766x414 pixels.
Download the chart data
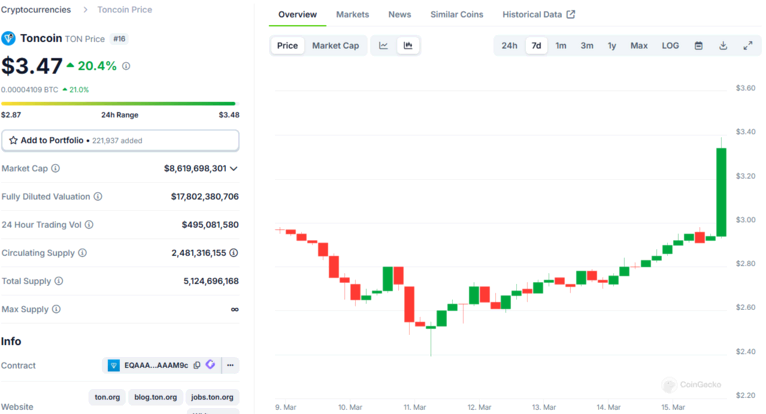tap(723, 46)
